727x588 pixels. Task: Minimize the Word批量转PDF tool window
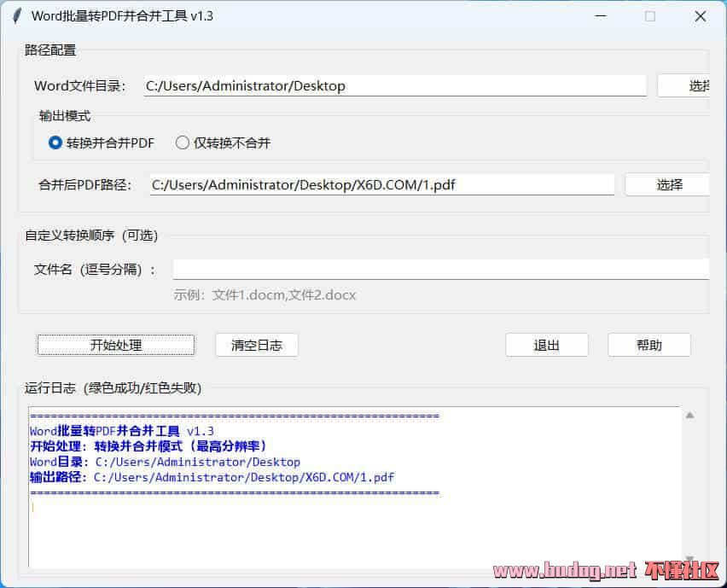tap(600, 16)
